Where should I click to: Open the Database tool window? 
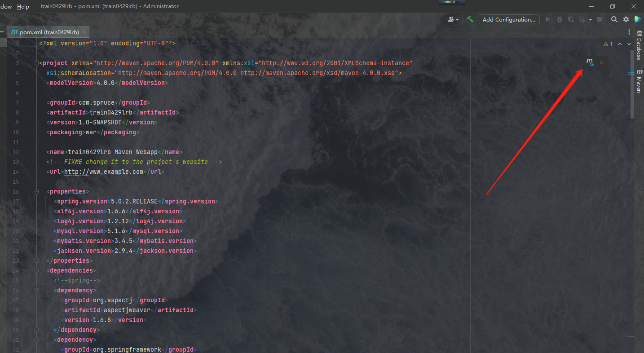(639, 45)
